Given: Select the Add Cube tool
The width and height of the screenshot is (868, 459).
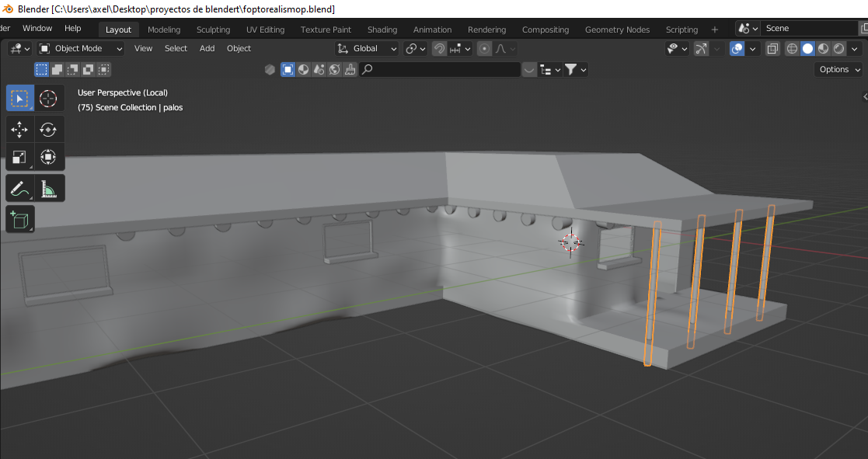Looking at the screenshot, I should [19, 219].
